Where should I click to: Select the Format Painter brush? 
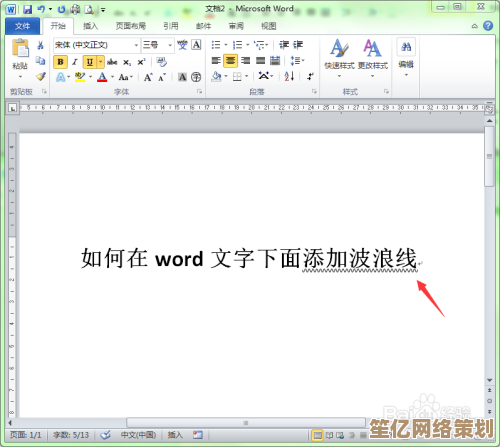point(41,76)
